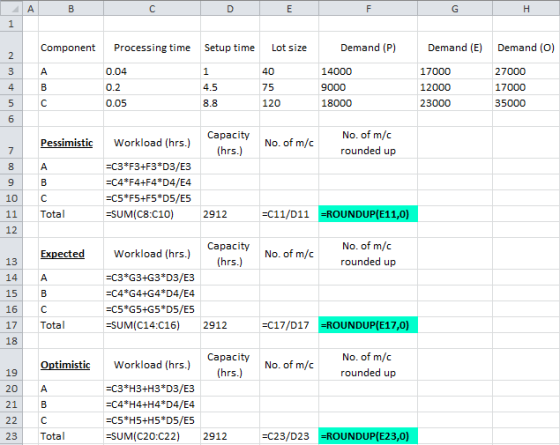Select lot size cell 120

coord(289,103)
